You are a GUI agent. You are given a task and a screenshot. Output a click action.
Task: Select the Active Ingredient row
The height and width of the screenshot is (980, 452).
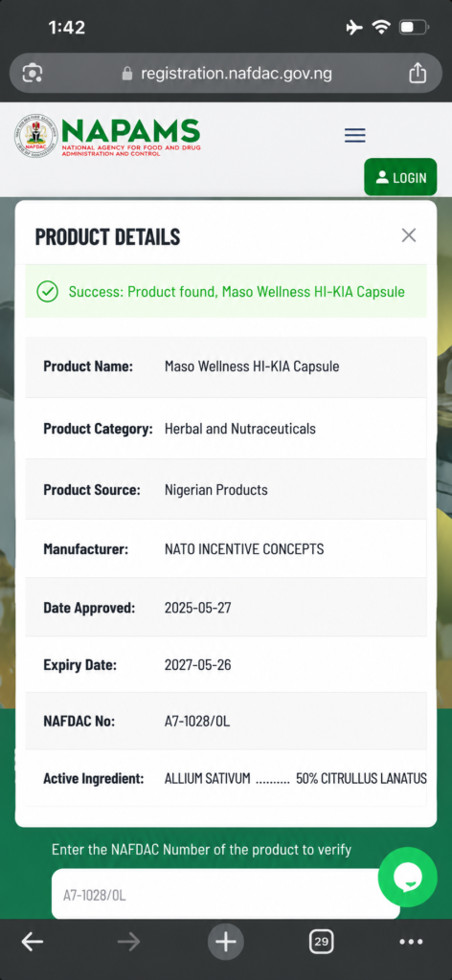click(x=226, y=778)
